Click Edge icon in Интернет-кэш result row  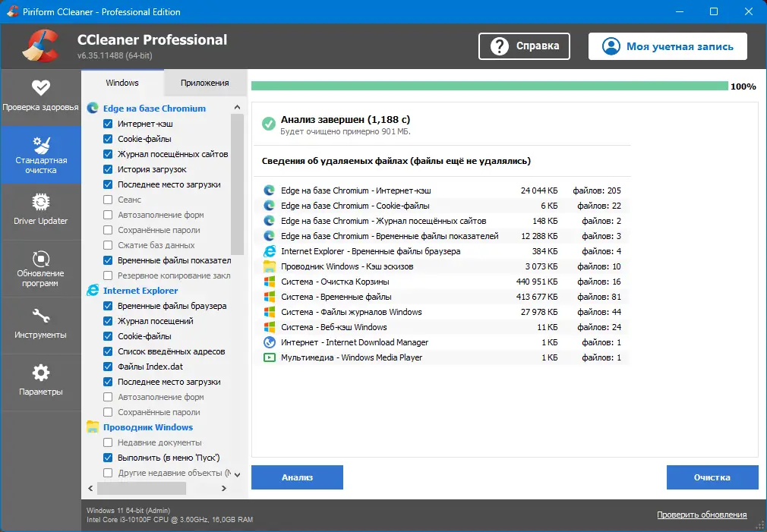click(x=269, y=190)
